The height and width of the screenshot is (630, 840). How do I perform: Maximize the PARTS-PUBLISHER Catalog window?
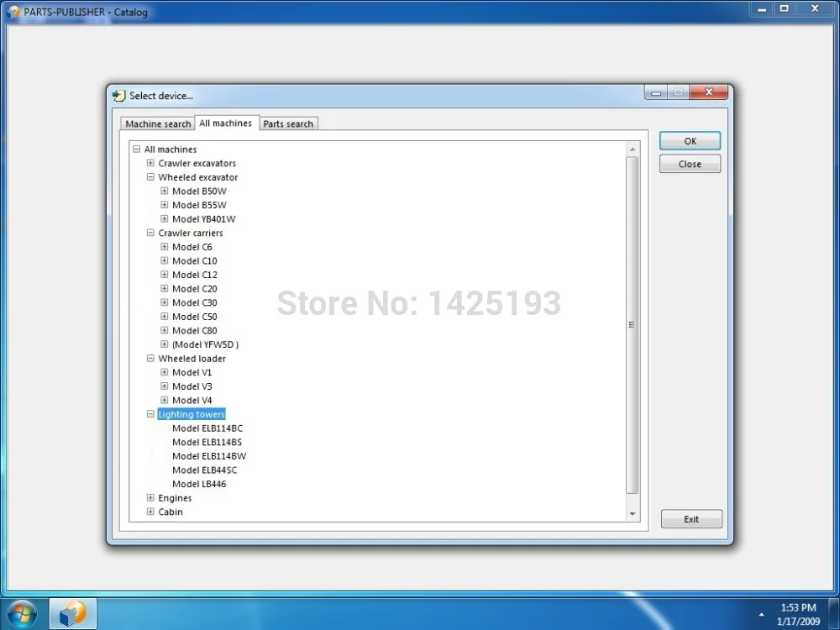point(785,8)
